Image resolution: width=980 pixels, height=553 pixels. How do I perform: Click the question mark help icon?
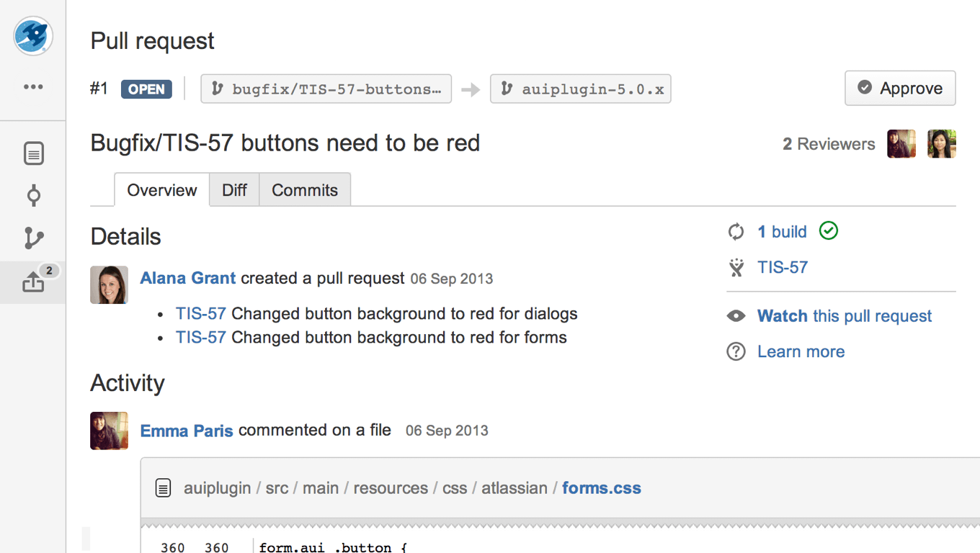click(736, 352)
